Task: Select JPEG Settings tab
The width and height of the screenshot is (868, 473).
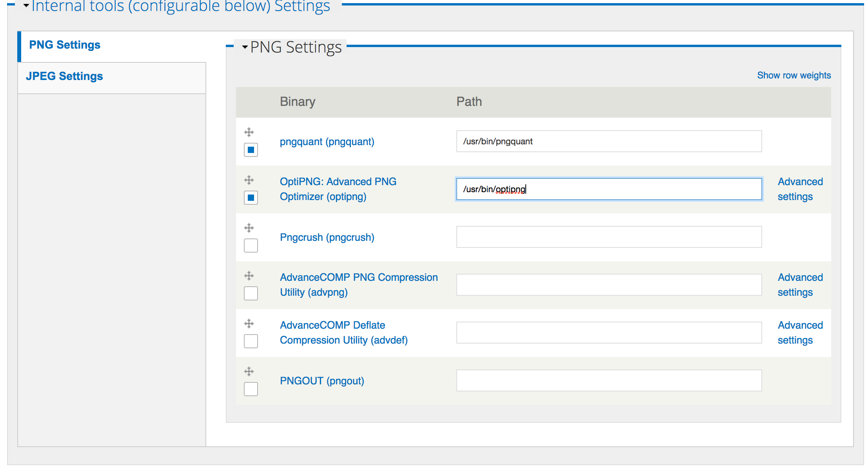Action: coord(65,76)
